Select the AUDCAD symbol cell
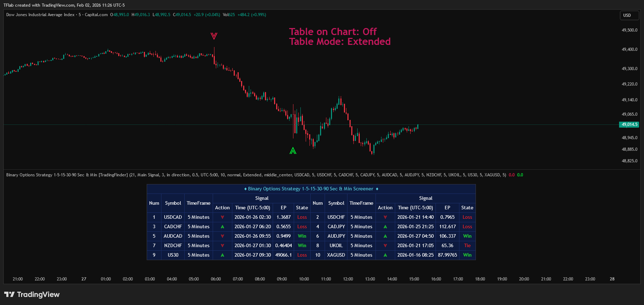 pos(173,236)
